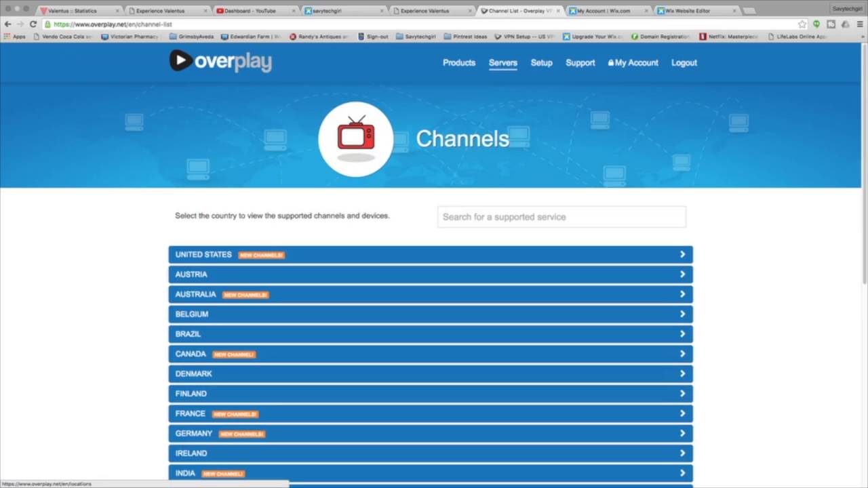Click the United States NEW CHANNELS badge

coord(262,255)
